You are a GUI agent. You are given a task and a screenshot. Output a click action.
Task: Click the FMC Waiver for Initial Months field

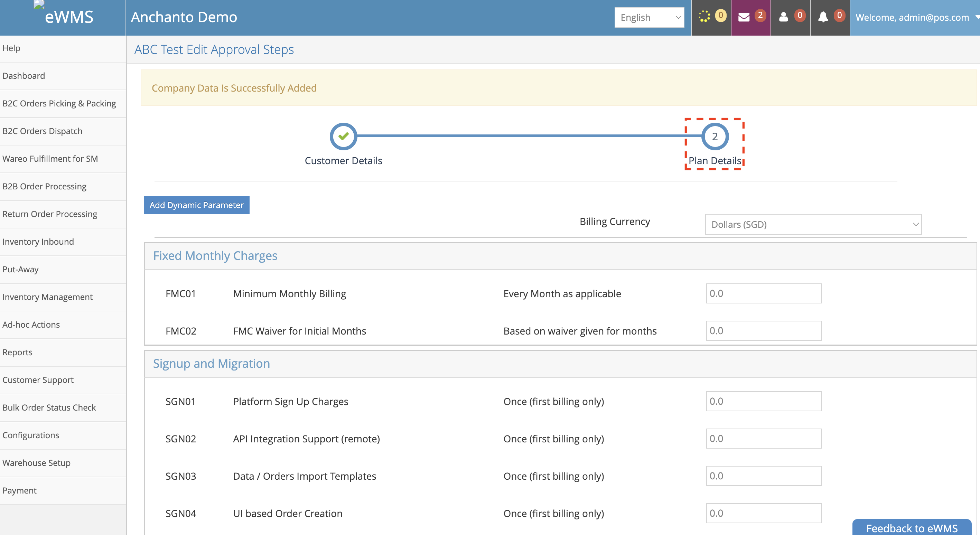tap(764, 331)
